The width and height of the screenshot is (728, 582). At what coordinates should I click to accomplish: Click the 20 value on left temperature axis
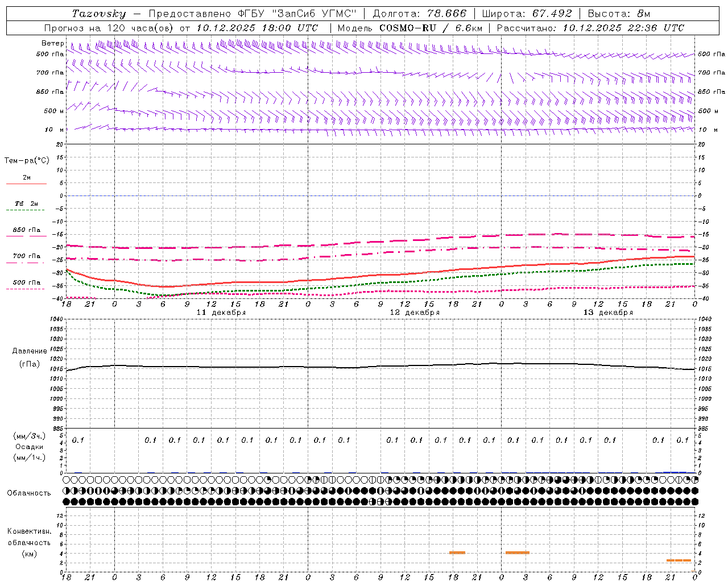click(x=60, y=144)
